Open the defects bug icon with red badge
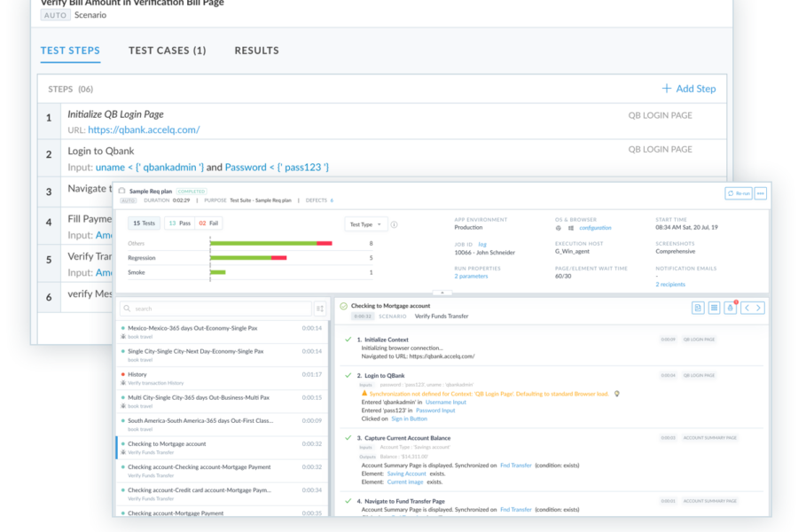 730,308
